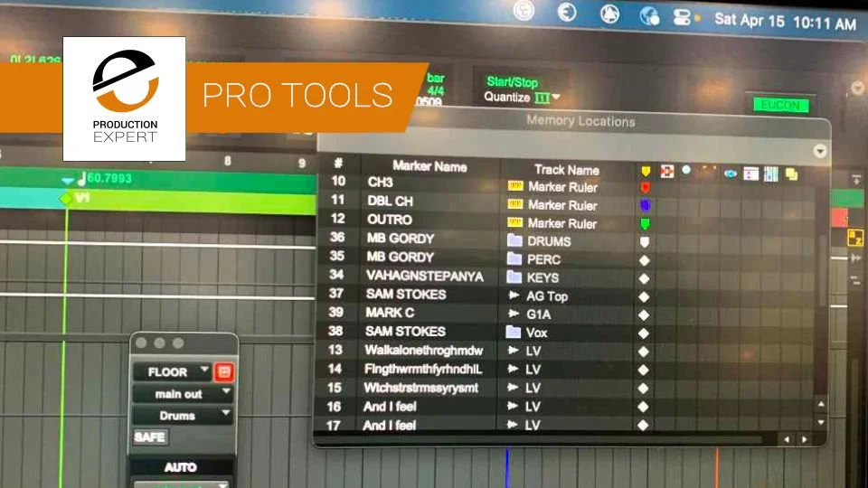Open the circular dropdown above the right toolbar
868x488 pixels.
click(857, 88)
